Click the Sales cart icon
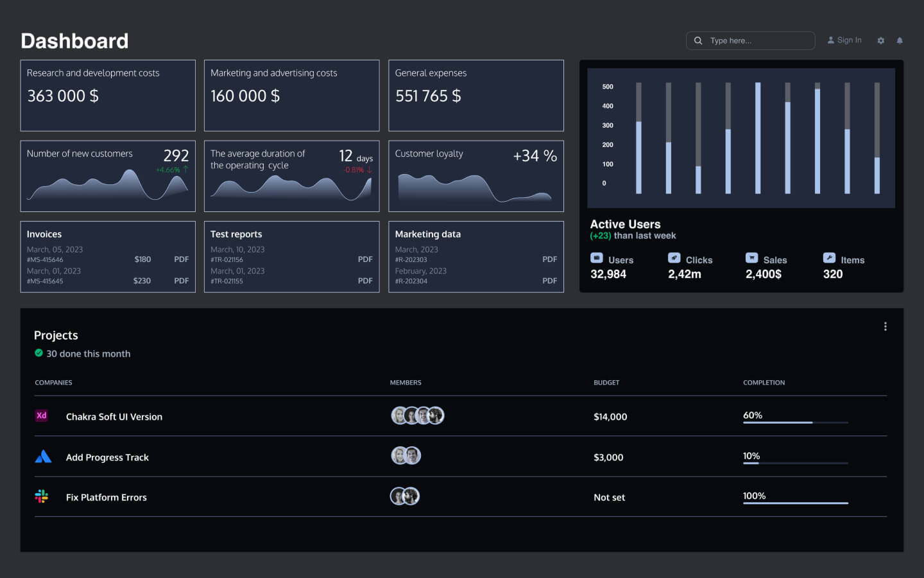The width and height of the screenshot is (924, 578). (x=752, y=258)
